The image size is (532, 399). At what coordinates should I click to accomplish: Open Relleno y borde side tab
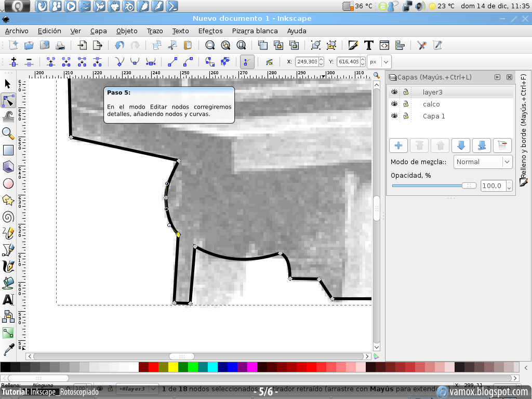(524, 130)
